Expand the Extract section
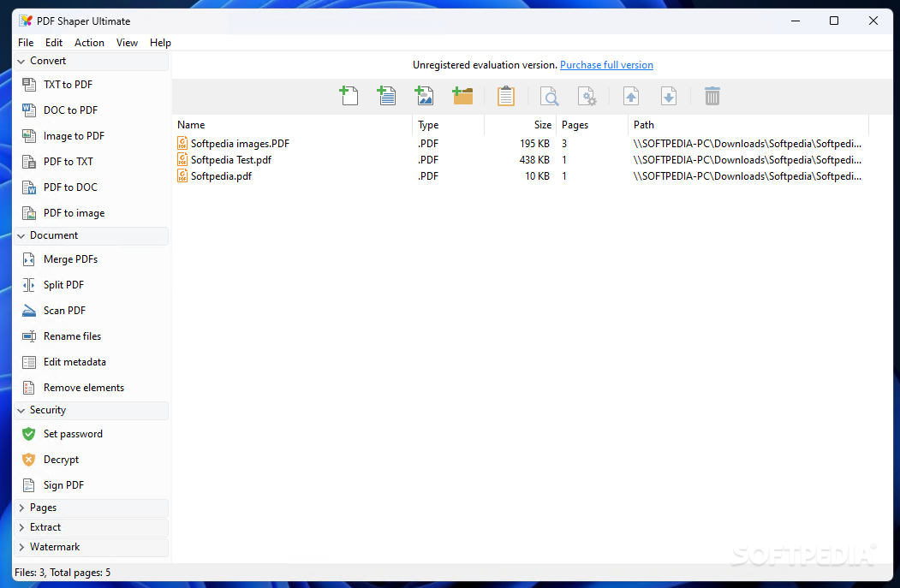This screenshot has width=900, height=588. click(x=91, y=527)
